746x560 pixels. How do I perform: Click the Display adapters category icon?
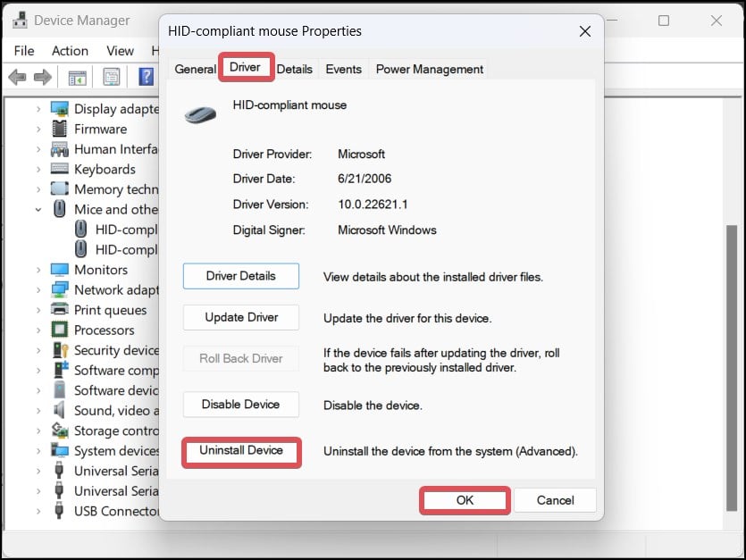(x=60, y=109)
